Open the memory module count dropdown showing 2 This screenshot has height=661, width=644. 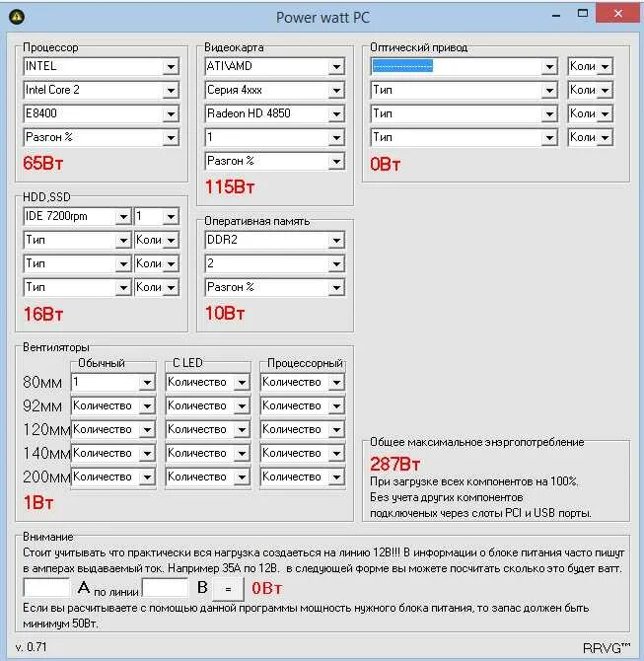point(275,263)
